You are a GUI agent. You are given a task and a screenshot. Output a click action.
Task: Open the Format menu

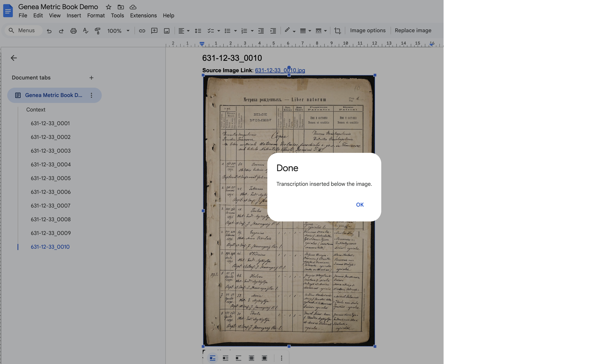coord(96,15)
